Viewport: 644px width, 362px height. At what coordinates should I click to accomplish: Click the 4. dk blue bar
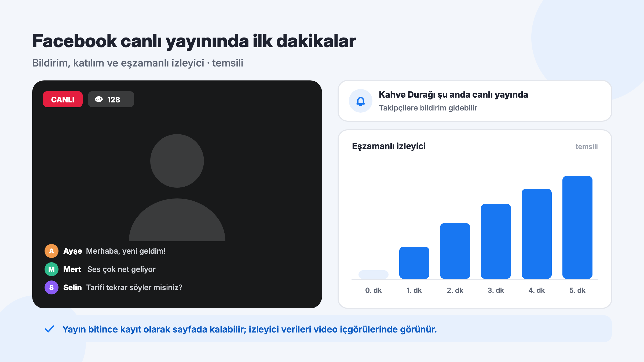pos(537,234)
